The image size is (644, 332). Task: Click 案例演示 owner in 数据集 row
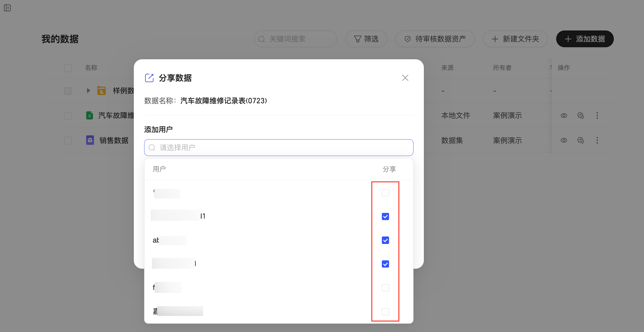pyautogui.click(x=507, y=140)
